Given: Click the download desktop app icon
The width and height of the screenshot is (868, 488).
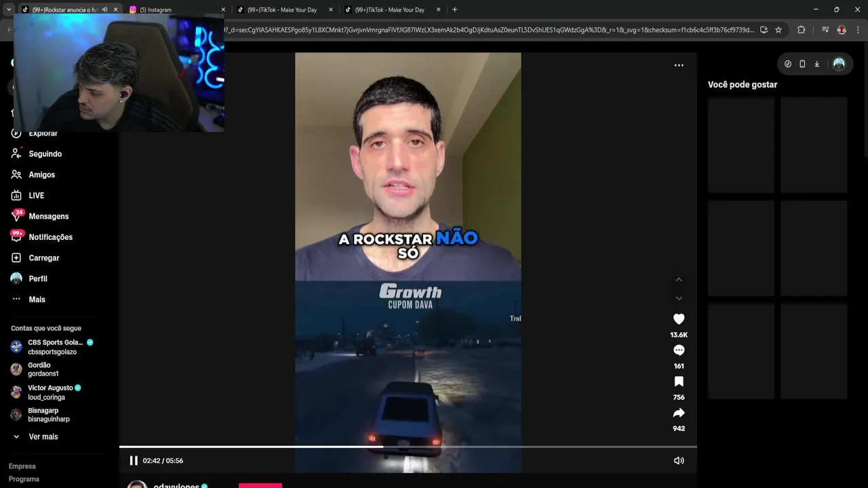Looking at the screenshot, I should tap(817, 64).
